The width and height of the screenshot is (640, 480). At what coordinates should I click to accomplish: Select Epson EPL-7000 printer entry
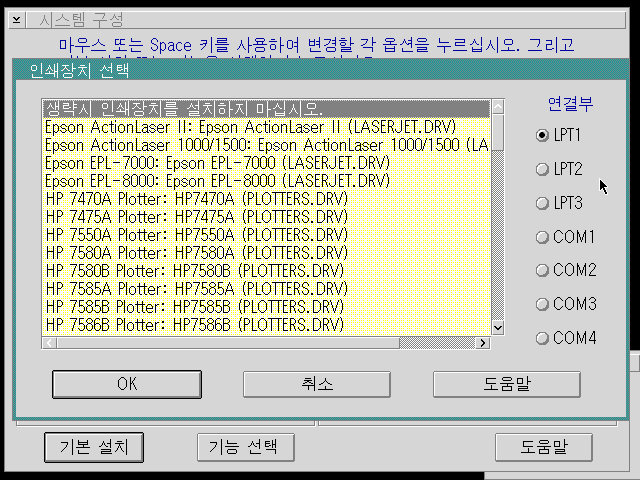coord(267,163)
